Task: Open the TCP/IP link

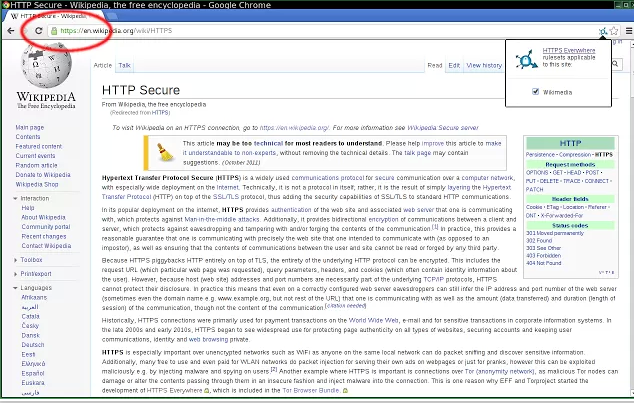Action: tap(433, 279)
